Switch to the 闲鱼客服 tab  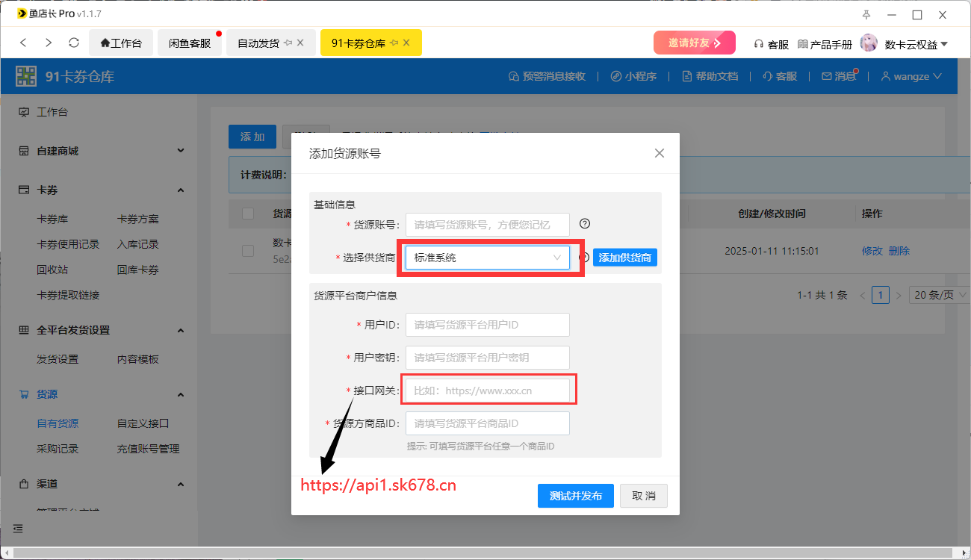click(190, 43)
